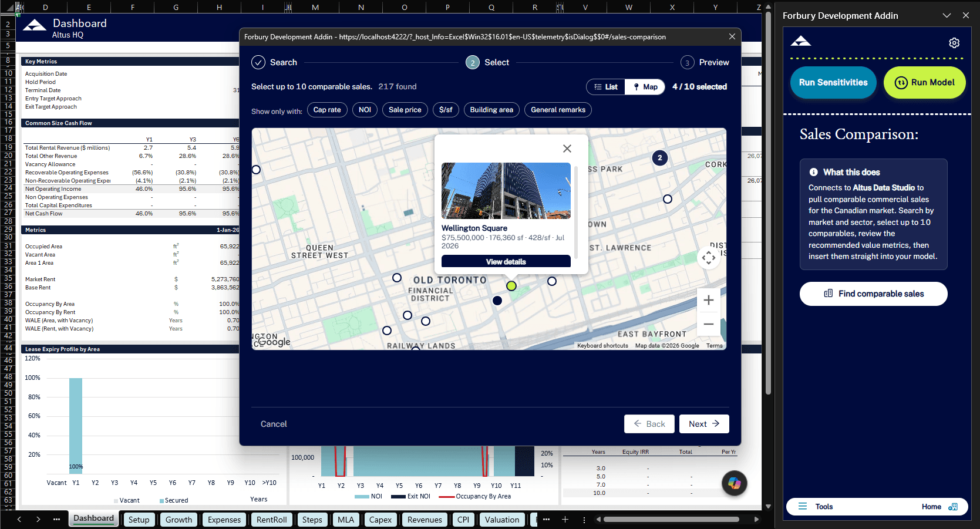Click the Run Model button
Screen dimensions: 980x529
[x=925, y=83]
